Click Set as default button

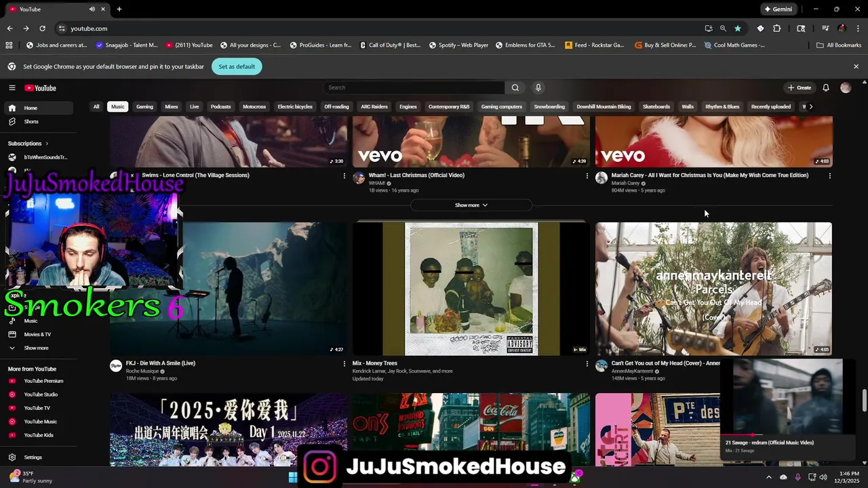pyautogui.click(x=237, y=66)
